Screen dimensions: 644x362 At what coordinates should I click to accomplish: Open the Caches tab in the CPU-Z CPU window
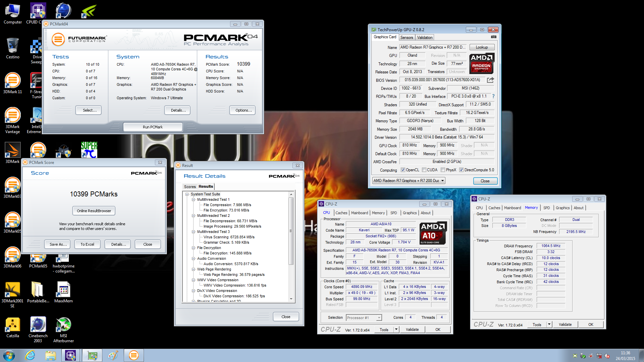point(341,213)
